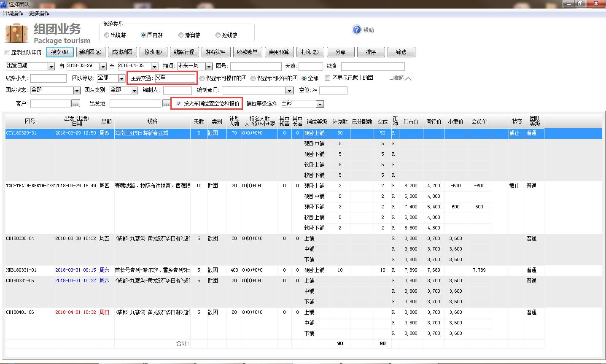This screenshot has height=364, width=606.
Task: Click the 团号 input field
Action: coord(256,67)
